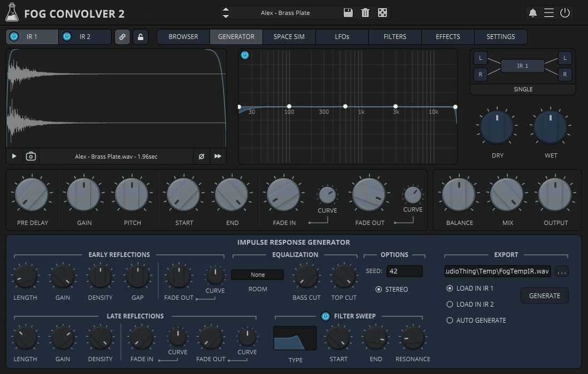The width and height of the screenshot is (588, 374).
Task: Select the Load in IR 2 option
Action: coord(449,304)
